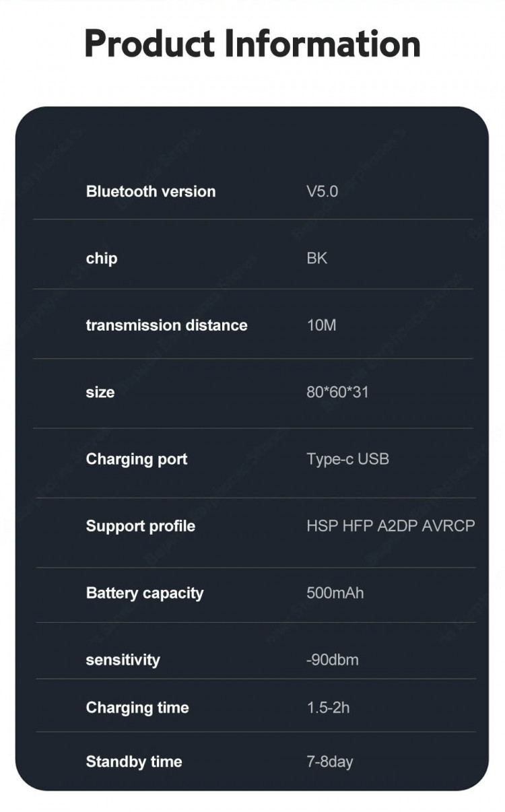The width and height of the screenshot is (505, 812).
Task: Select the 80*60*31 dimensions value
Action: pyautogui.click(x=337, y=392)
